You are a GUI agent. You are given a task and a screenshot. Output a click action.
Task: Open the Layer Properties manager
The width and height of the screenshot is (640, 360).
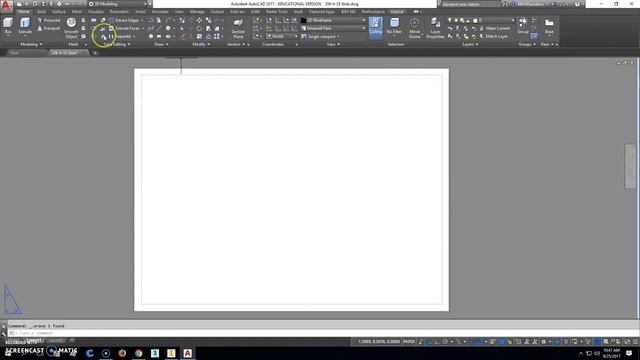coord(435,28)
